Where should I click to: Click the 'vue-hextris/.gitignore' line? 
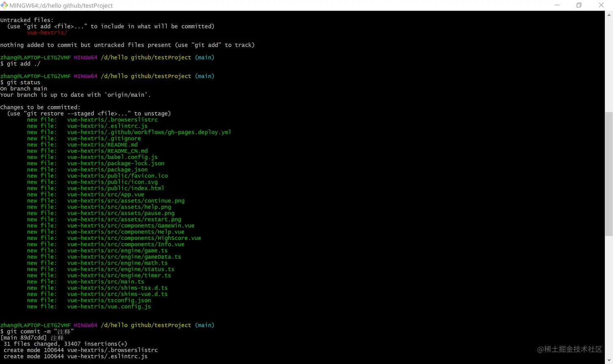click(x=84, y=138)
